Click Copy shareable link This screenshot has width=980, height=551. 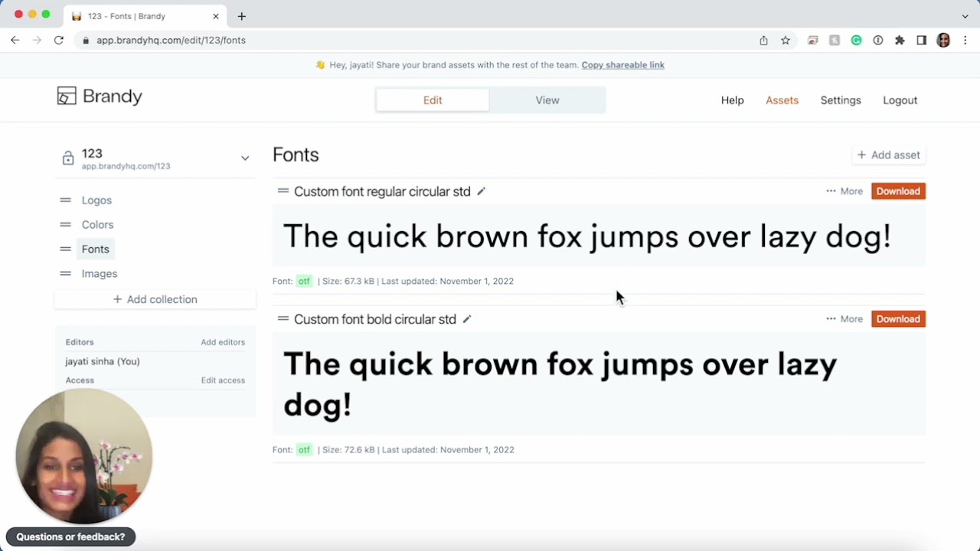622,65
